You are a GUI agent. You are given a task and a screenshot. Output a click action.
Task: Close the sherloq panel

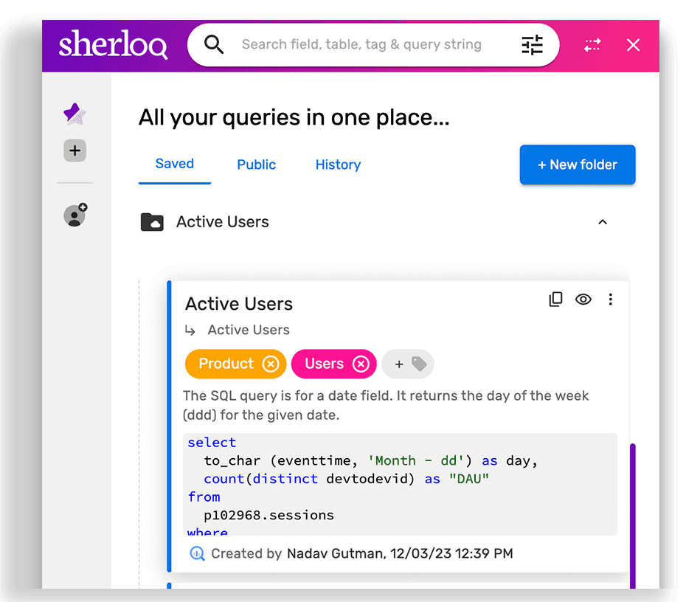(633, 45)
